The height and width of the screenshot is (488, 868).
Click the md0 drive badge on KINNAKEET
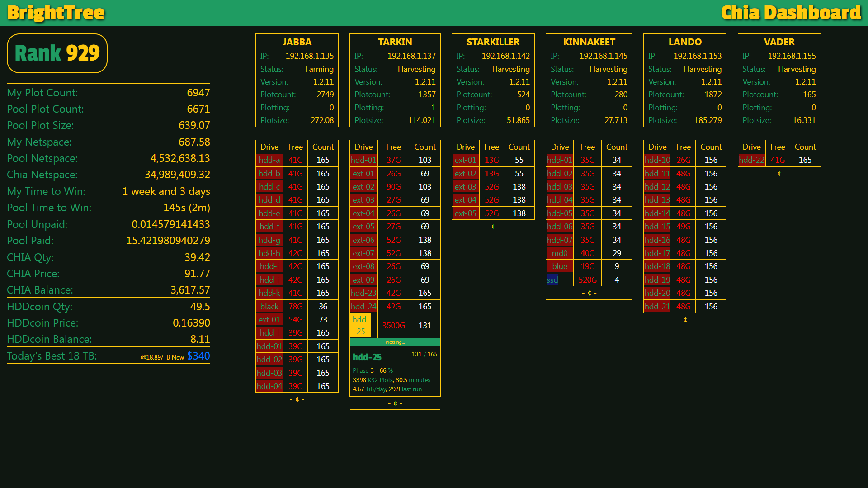coord(559,253)
